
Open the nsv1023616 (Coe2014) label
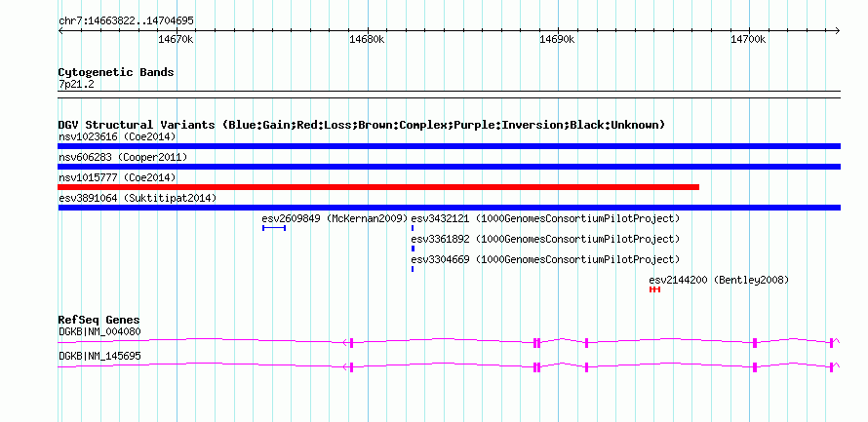(117, 136)
